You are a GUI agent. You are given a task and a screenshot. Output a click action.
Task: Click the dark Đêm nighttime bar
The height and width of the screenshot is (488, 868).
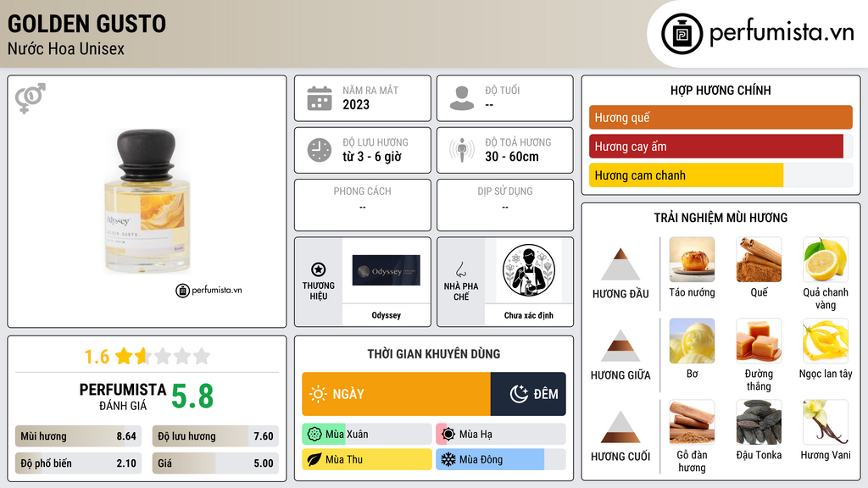[x=528, y=394]
